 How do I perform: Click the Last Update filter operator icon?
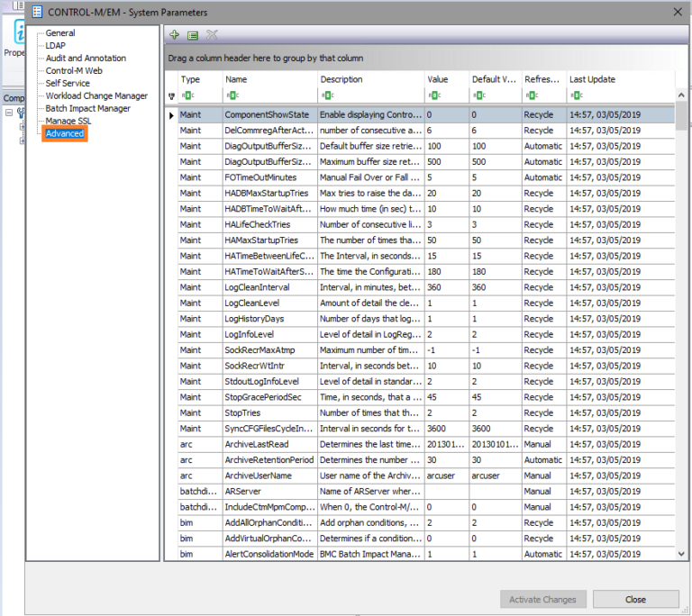[577, 95]
